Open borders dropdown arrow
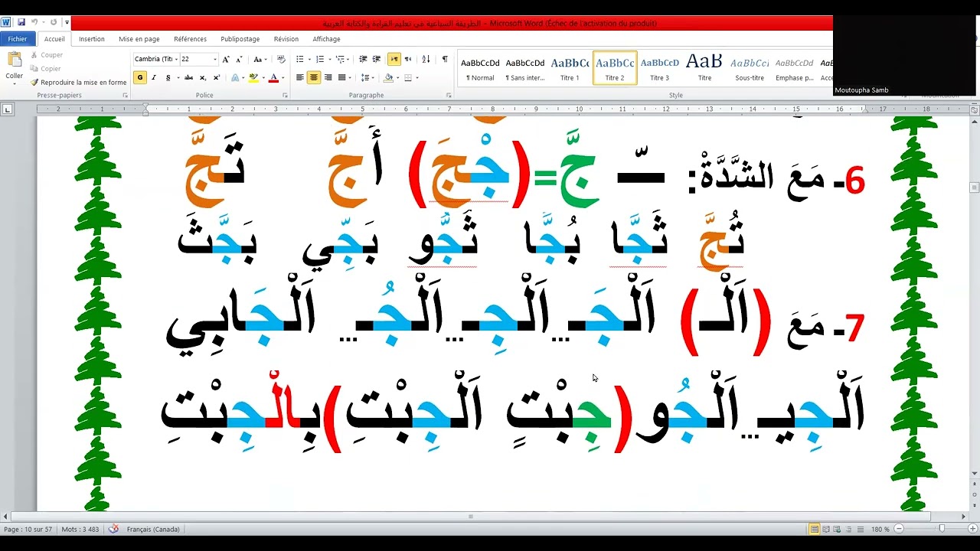This screenshot has height=551, width=980. tap(417, 77)
